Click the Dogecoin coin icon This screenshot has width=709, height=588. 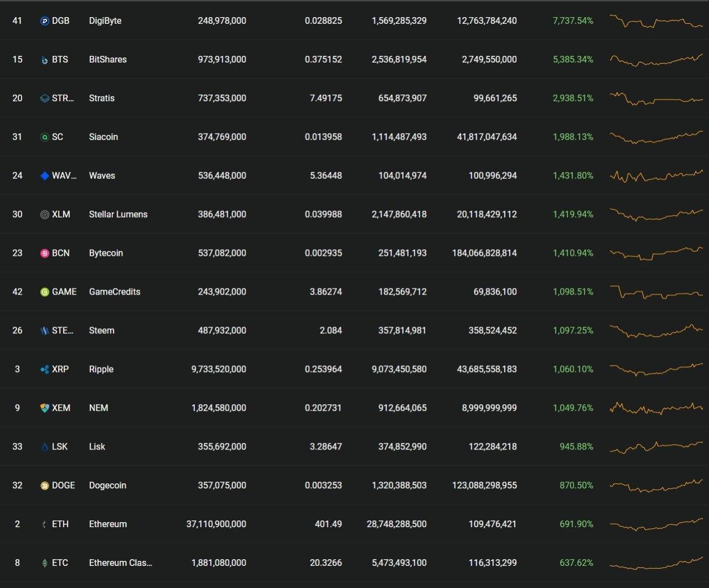point(45,486)
